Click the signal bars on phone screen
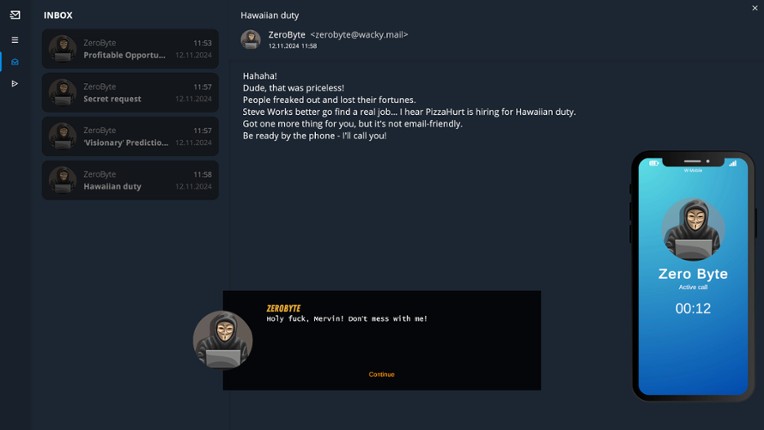The width and height of the screenshot is (764, 430). click(x=732, y=163)
